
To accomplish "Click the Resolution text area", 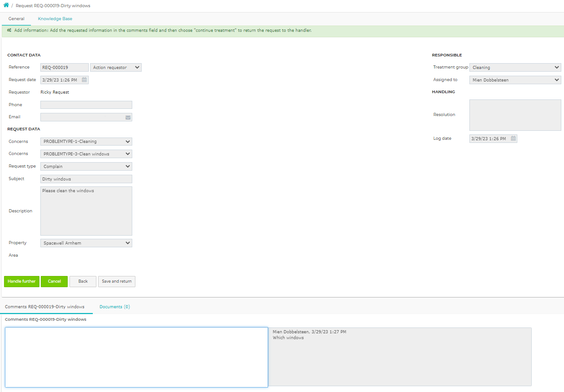I will 515,115.
